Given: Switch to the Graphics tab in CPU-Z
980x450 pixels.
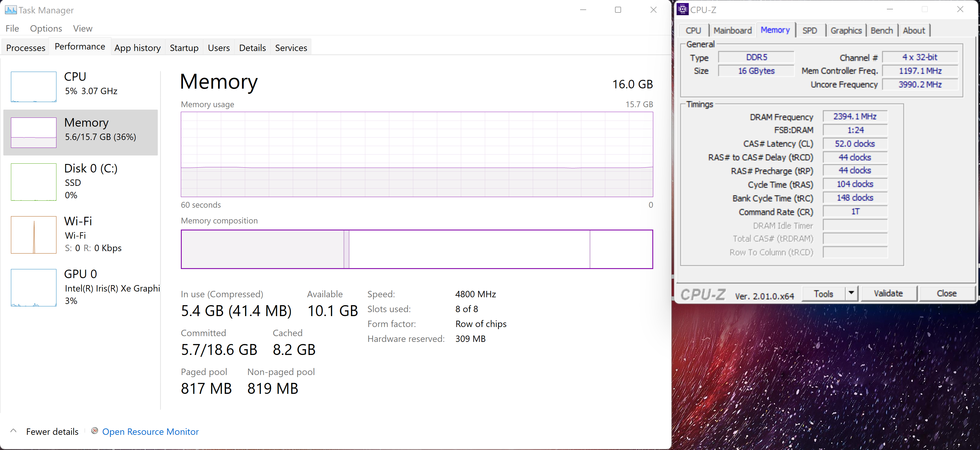Looking at the screenshot, I should [x=846, y=30].
